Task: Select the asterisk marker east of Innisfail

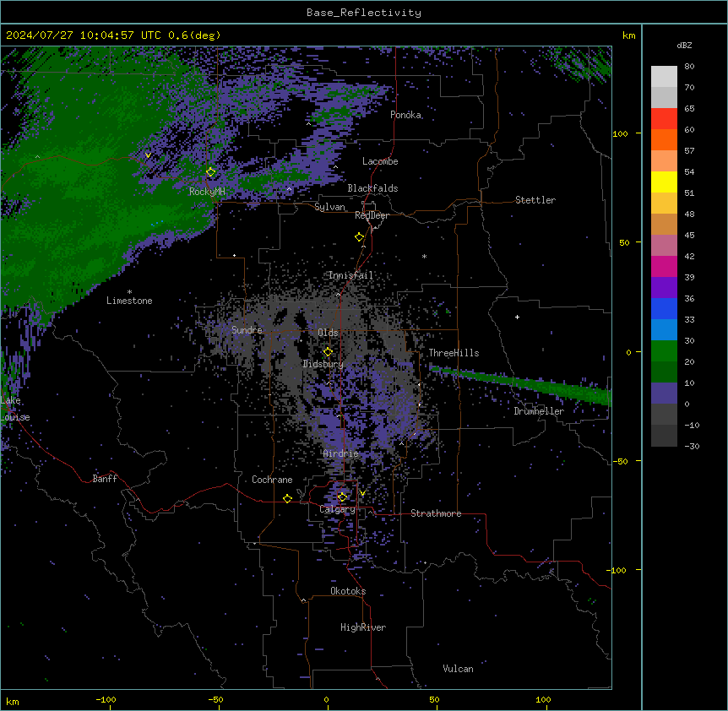Action: pos(424,256)
